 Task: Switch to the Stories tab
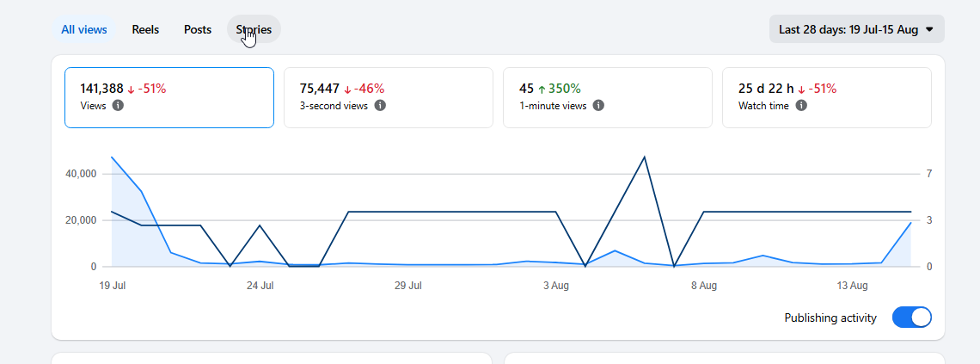pos(254,29)
